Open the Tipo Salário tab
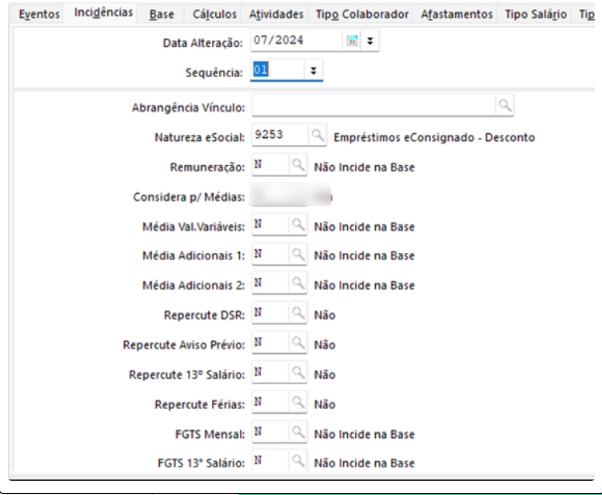602x495 pixels. click(536, 14)
